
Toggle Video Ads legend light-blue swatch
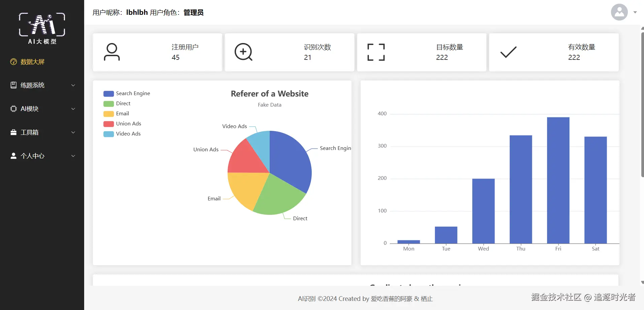(108, 134)
